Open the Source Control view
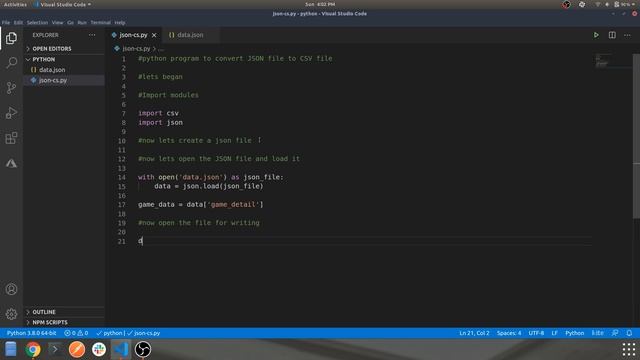The height and width of the screenshot is (360, 640). 11,88
